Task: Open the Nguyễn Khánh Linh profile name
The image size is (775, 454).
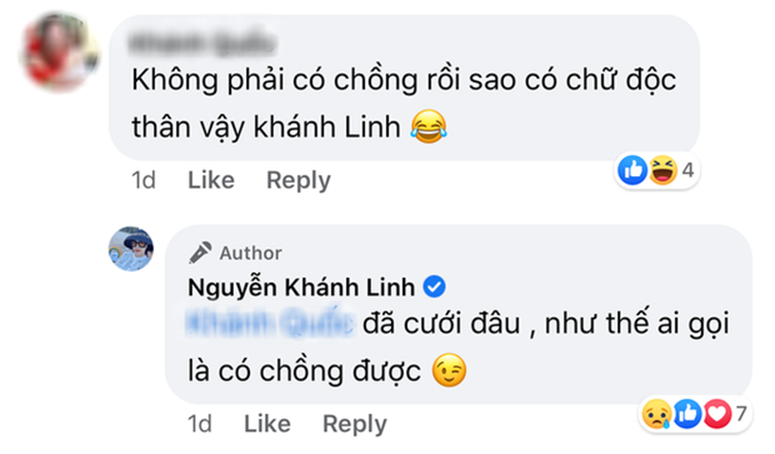Action: [300, 288]
